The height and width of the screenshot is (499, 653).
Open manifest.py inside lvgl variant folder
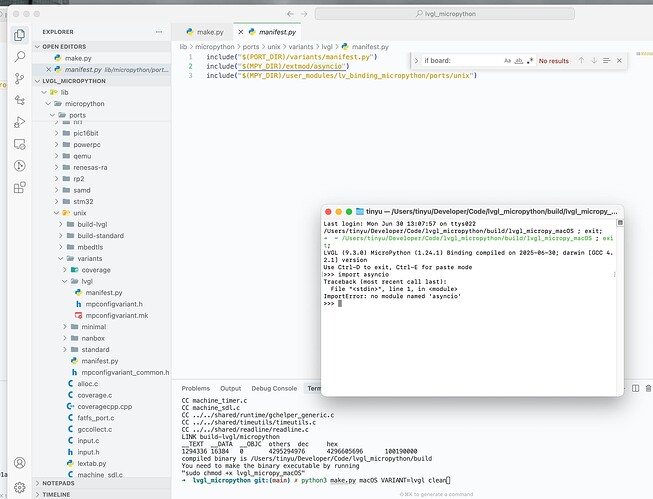coord(102,292)
